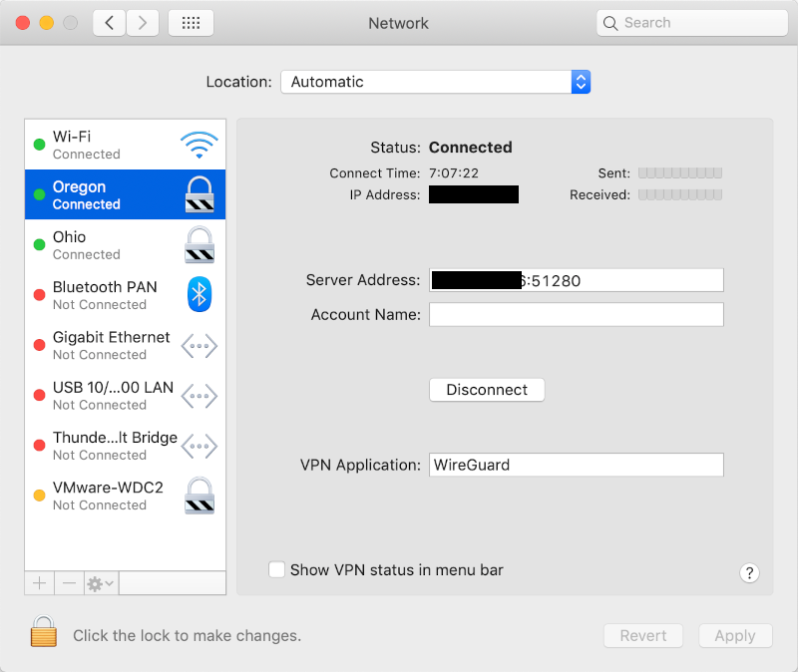Click the Revert button
The image size is (798, 672).
coord(643,635)
